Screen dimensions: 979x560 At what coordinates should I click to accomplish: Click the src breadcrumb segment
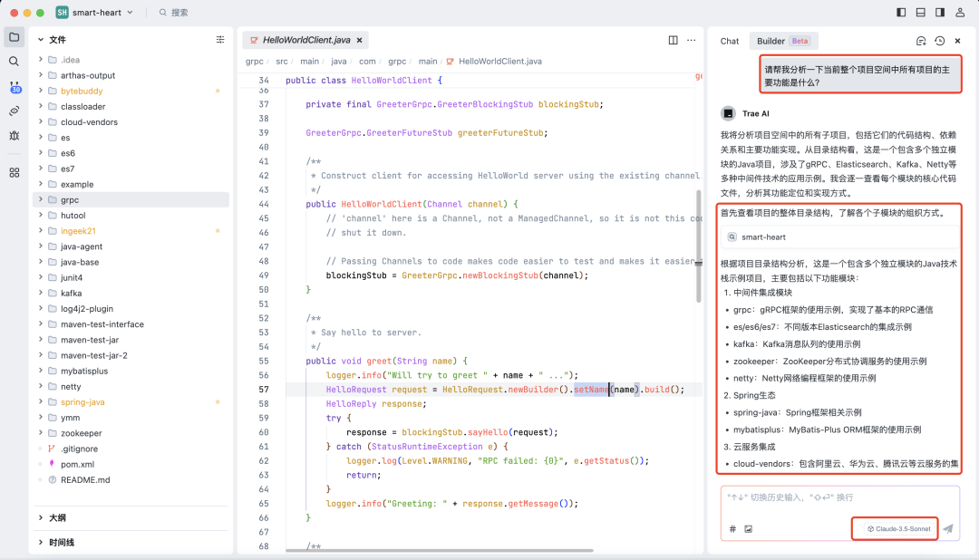(282, 62)
